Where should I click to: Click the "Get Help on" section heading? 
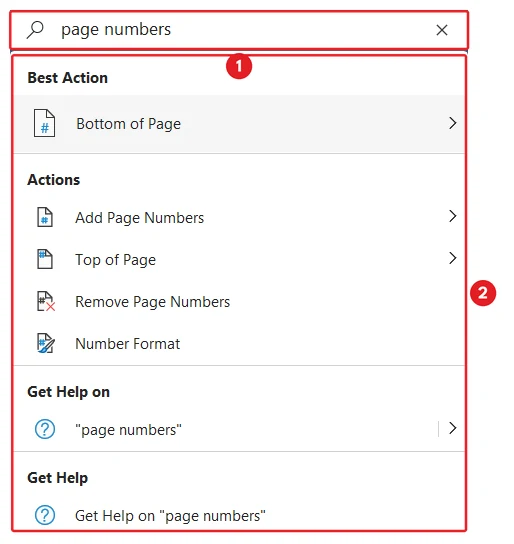(x=69, y=392)
